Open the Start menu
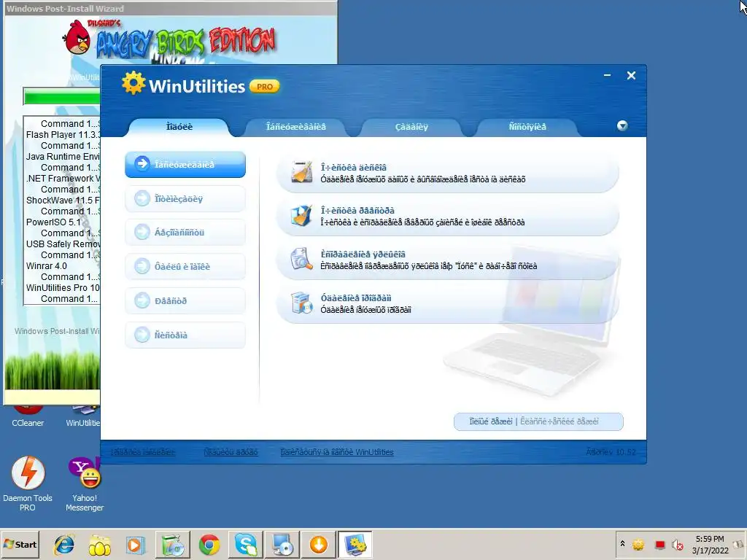 pos(20,544)
